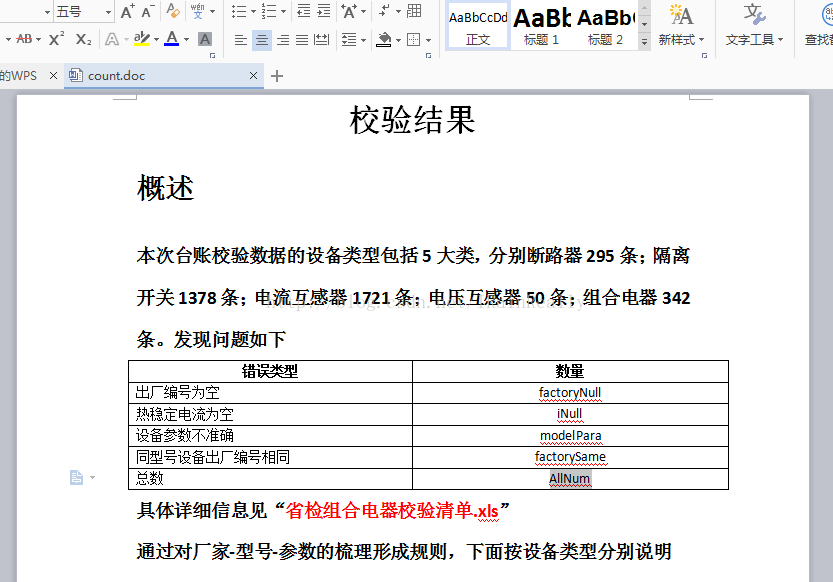Click the 校验结果 document title
833x582 pixels.
tap(412, 120)
